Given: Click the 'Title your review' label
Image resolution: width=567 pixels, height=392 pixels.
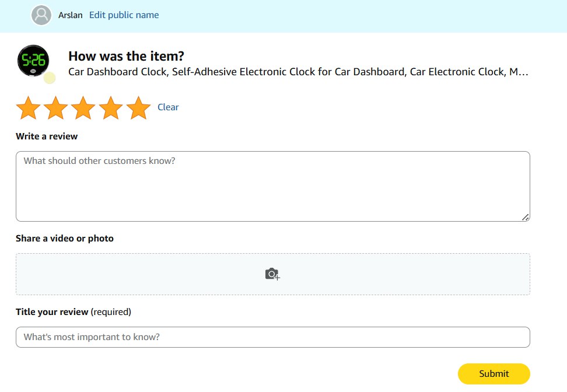Looking at the screenshot, I should pos(52,312).
